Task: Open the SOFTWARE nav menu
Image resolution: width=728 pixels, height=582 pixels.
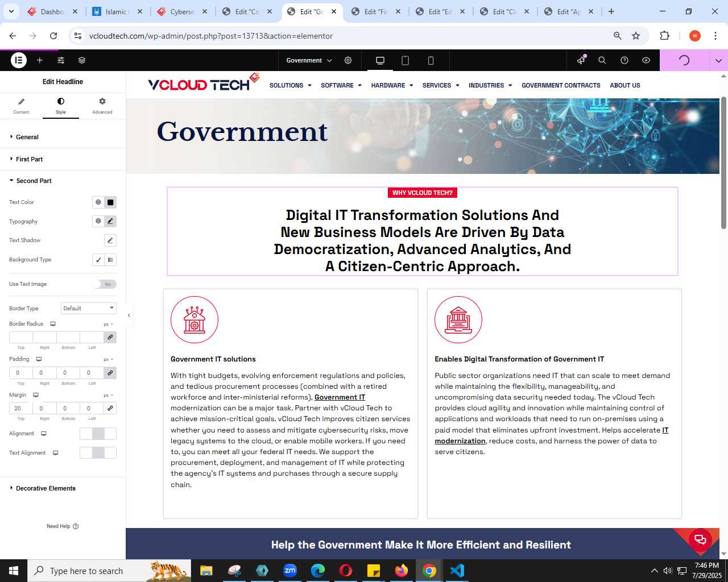Action: coord(341,85)
